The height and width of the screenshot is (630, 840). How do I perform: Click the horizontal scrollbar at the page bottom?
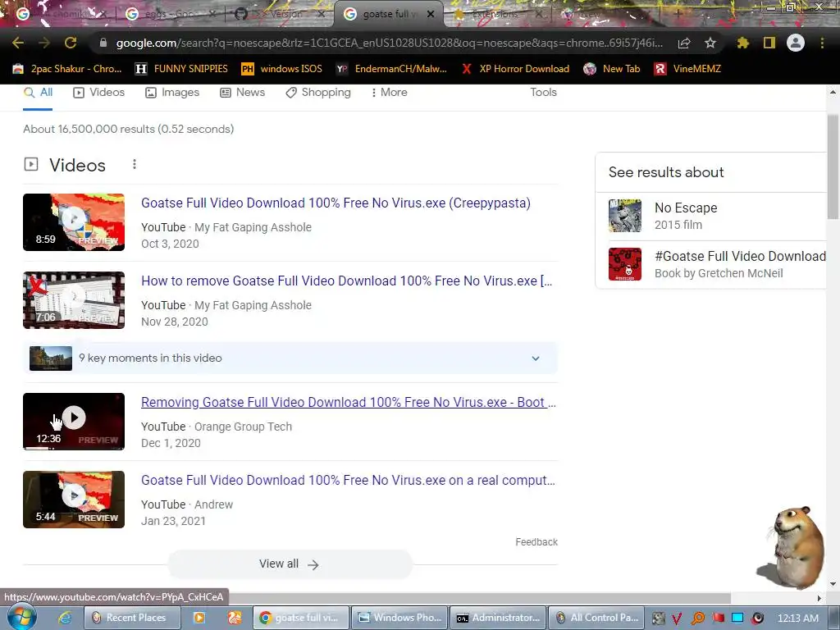tap(480, 598)
